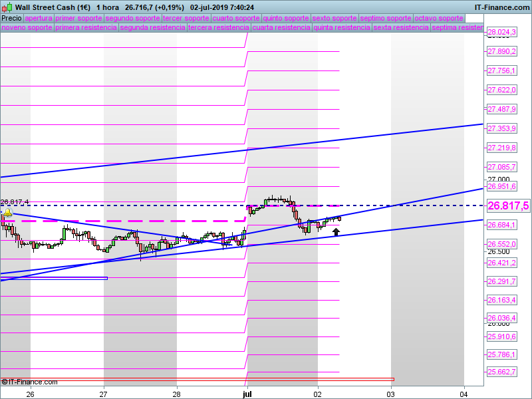Click the 1 hora timeframe label
Image resolution: width=532 pixels, height=399 pixels.
click(108, 7)
